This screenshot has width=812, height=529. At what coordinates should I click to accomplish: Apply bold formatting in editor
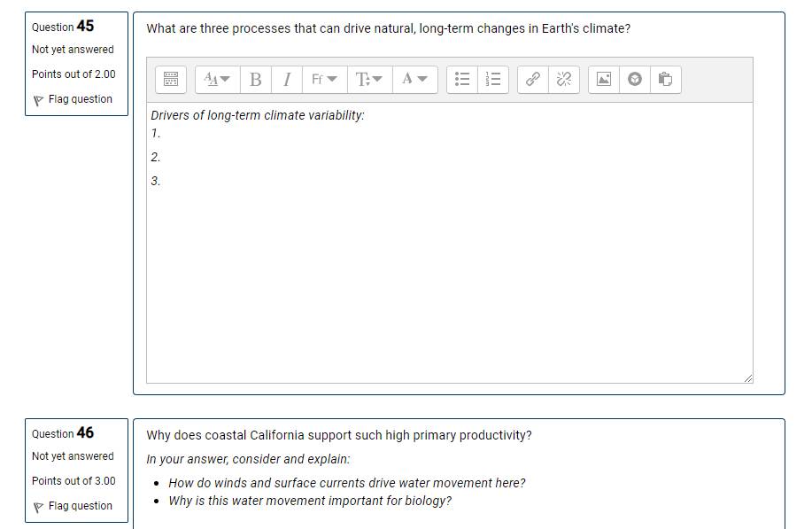256,79
